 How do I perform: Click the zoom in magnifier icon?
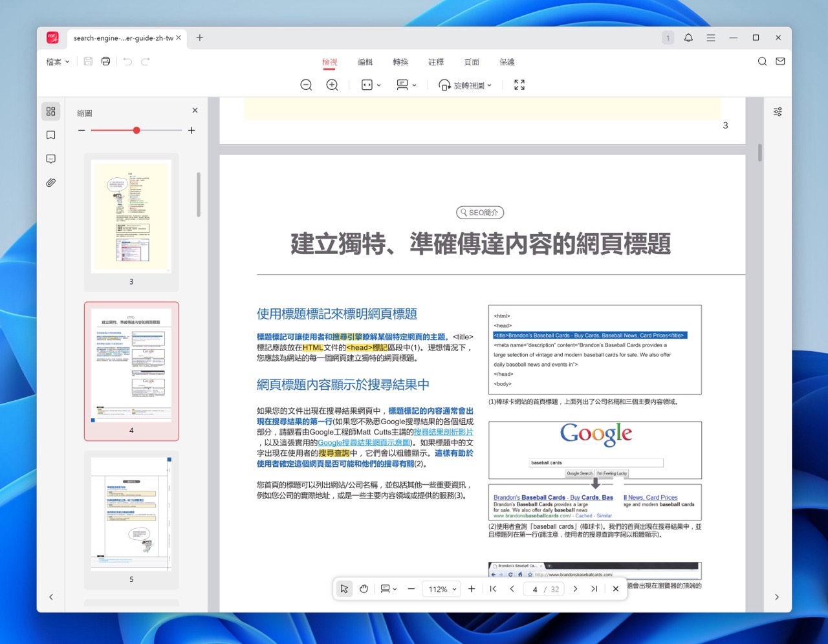(332, 85)
